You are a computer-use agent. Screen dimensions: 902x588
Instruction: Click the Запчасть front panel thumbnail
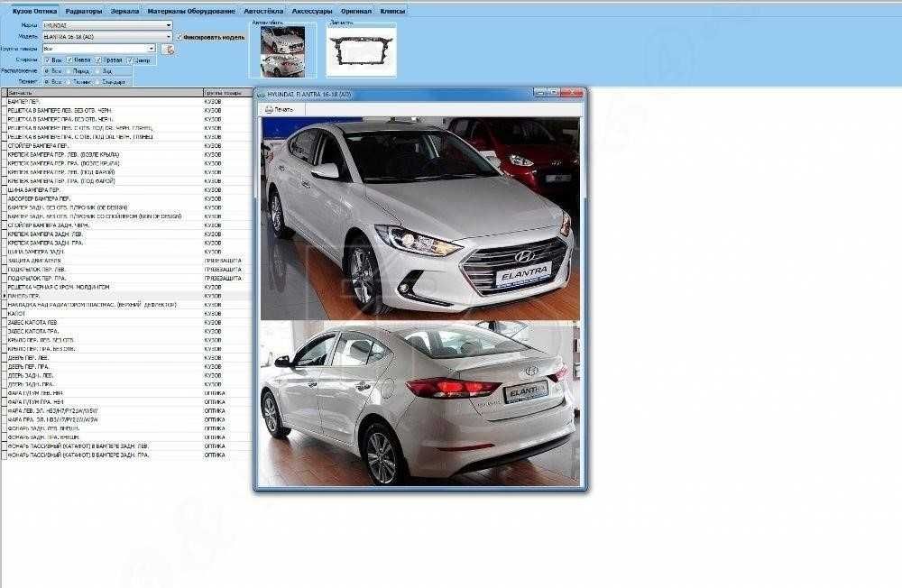coord(362,52)
